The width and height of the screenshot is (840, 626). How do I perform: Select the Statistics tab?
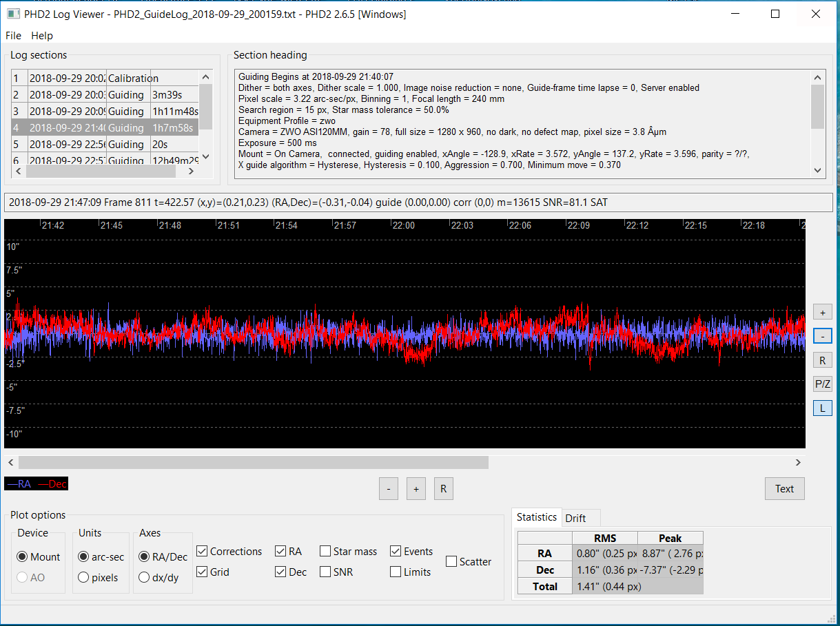(x=537, y=517)
